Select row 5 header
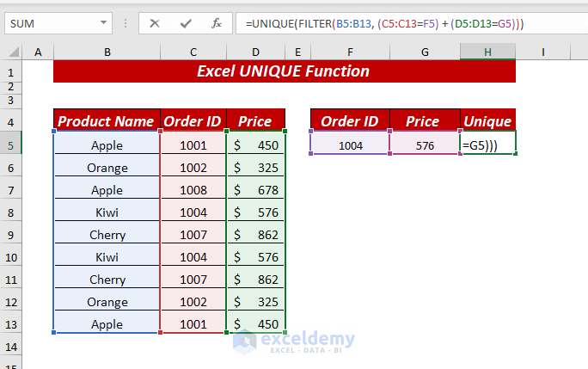The height and width of the screenshot is (369, 588). coord(11,143)
